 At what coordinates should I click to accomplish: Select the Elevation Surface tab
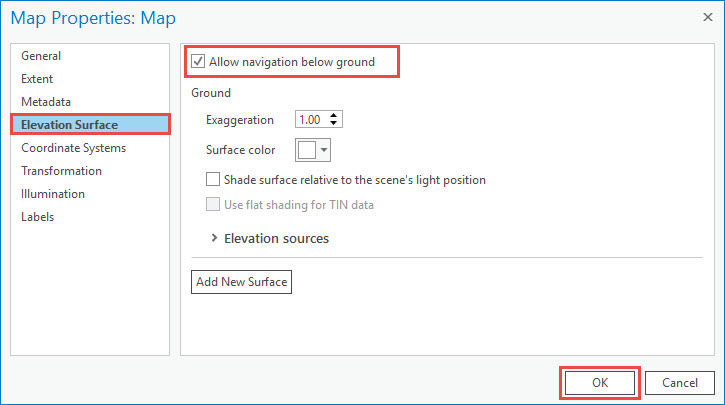coord(69,125)
